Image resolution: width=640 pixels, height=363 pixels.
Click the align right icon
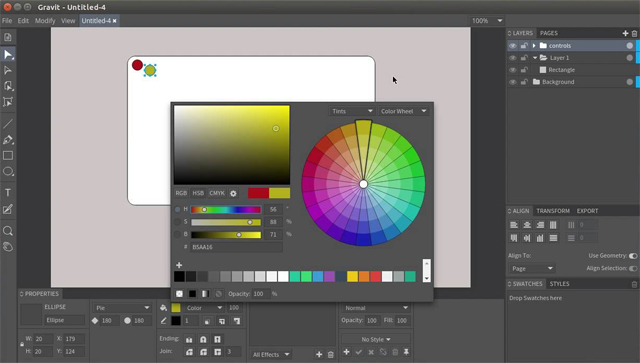(x=540, y=225)
